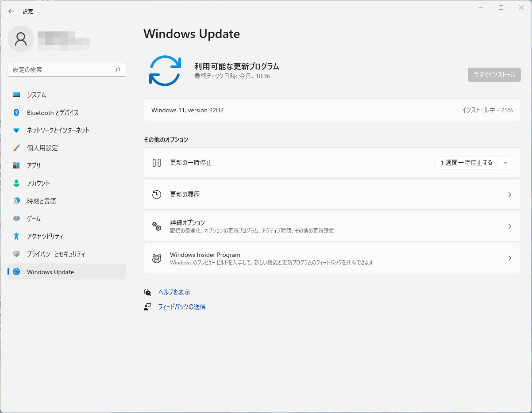Image resolution: width=532 pixels, height=413 pixels.
Task: Click the search magnifier icon
Action: [118, 70]
